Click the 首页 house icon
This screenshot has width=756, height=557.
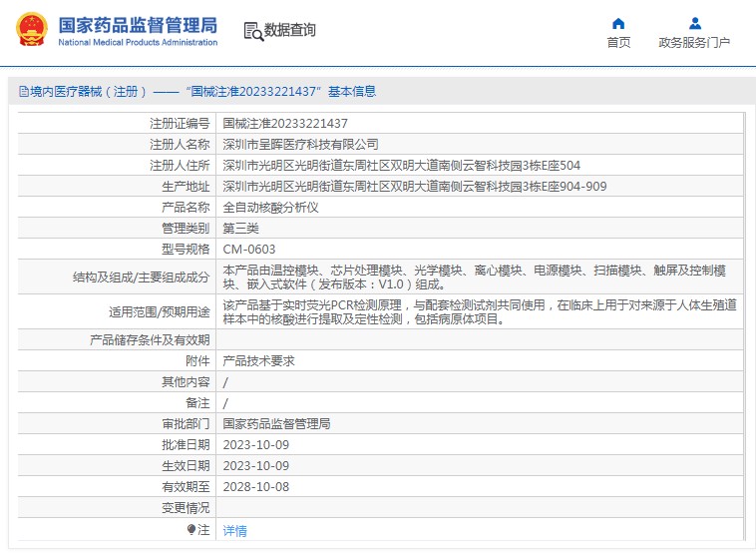point(618,23)
